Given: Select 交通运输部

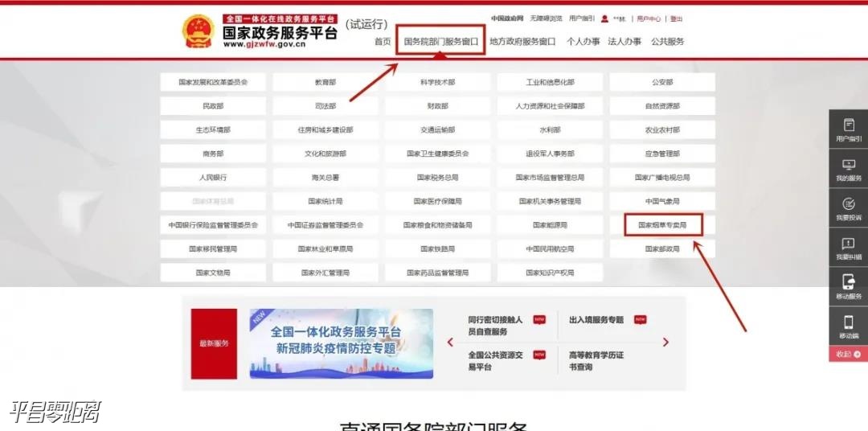Looking at the screenshot, I should 438,129.
